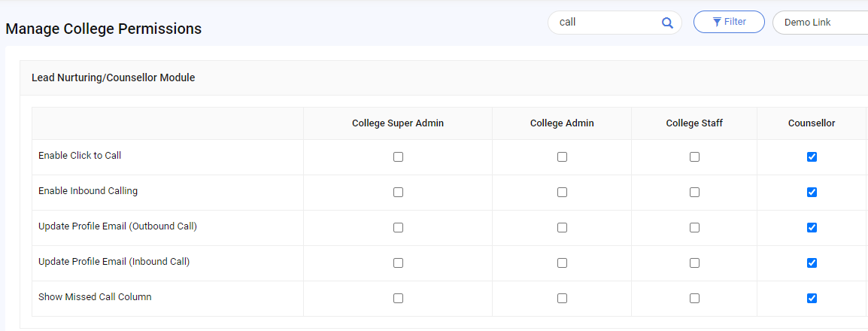Expand the Demo Link dropdown

pyautogui.click(x=820, y=23)
